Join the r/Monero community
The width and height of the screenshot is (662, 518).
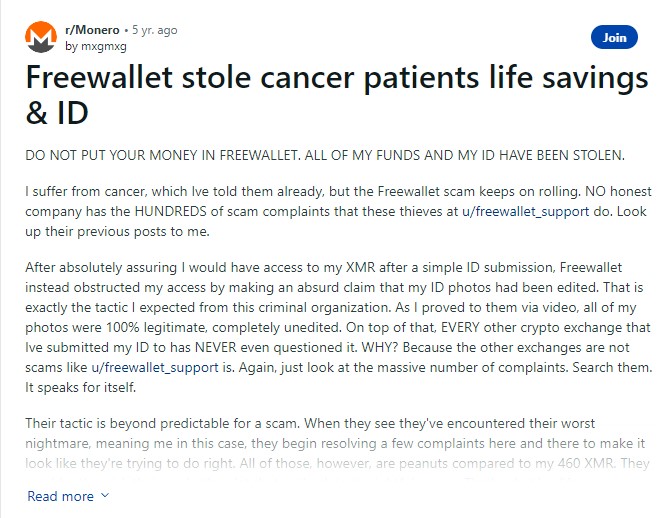[x=614, y=38]
